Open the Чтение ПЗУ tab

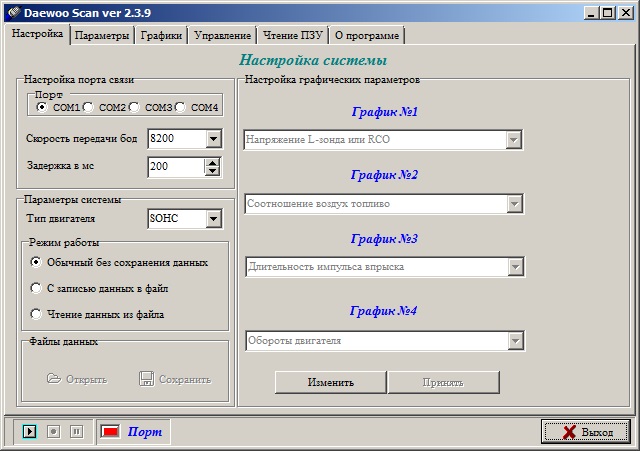click(290, 35)
